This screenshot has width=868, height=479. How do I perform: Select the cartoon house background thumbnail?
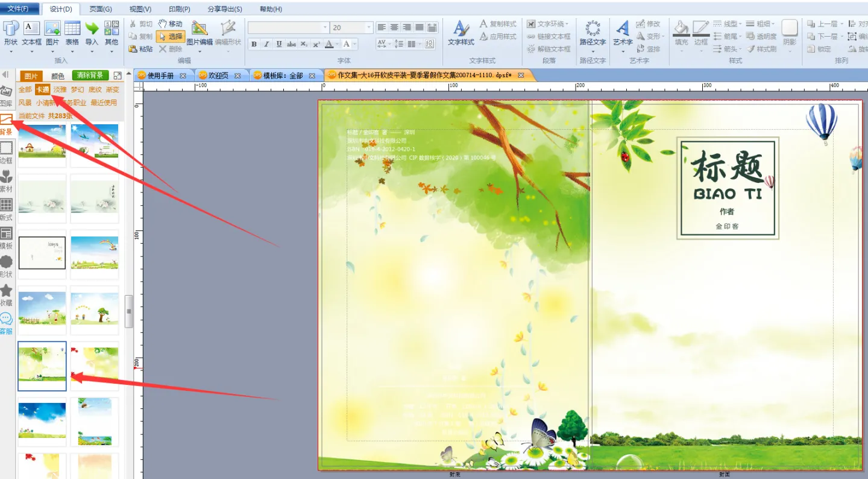coord(42,142)
